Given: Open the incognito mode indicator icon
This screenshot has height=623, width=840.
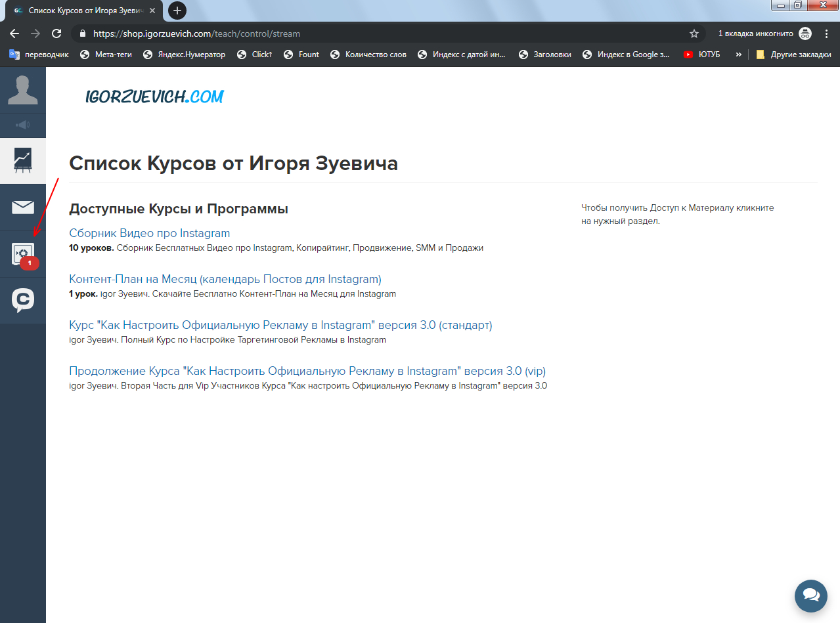Looking at the screenshot, I should 805,33.
